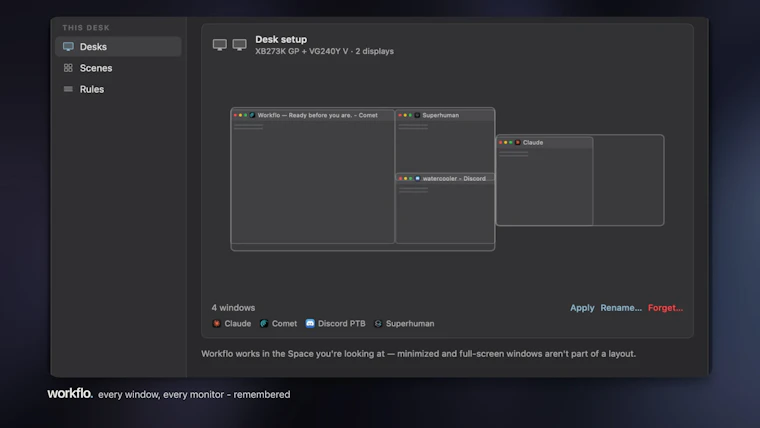760x428 pixels.
Task: Click the Superhuman icon in the preview title bar
Action: pos(417,115)
